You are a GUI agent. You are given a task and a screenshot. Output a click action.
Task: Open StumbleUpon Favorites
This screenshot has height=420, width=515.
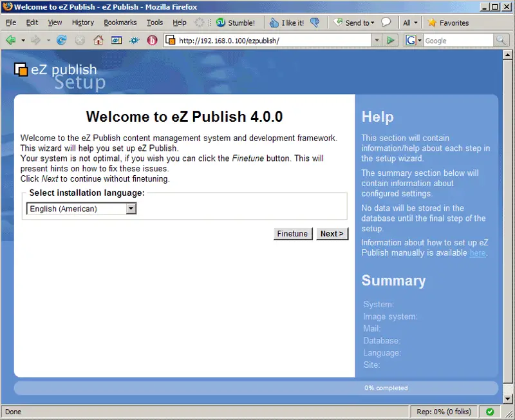coord(448,23)
